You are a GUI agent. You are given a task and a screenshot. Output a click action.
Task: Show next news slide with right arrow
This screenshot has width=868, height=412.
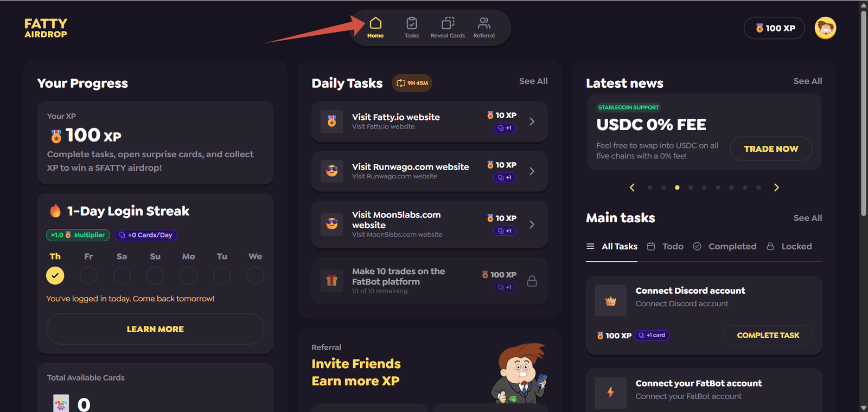[776, 188]
